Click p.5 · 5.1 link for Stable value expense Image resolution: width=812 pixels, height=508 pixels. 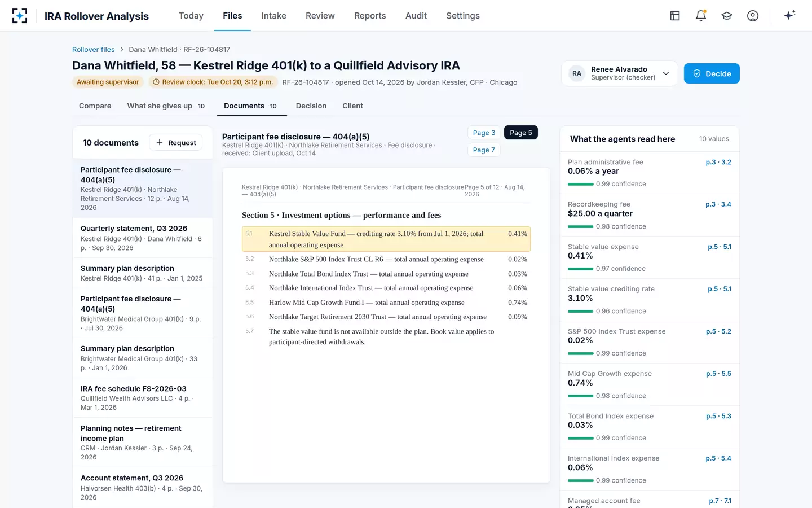tap(720, 247)
